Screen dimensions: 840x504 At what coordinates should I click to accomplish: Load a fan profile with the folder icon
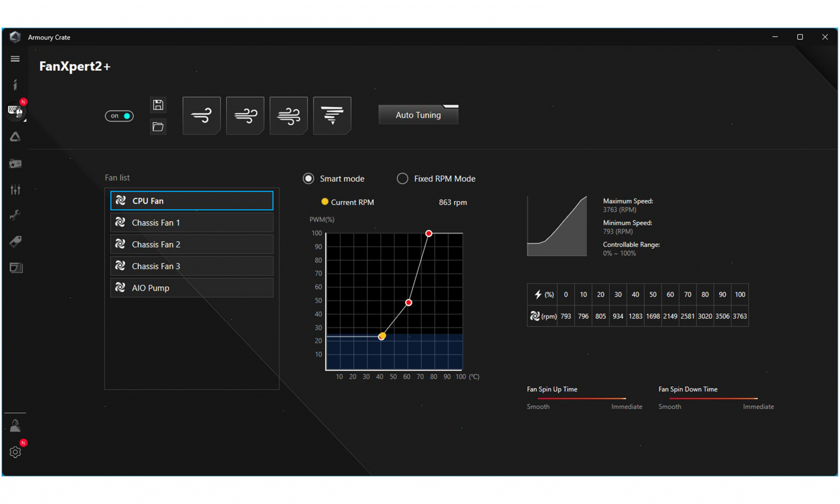158,127
